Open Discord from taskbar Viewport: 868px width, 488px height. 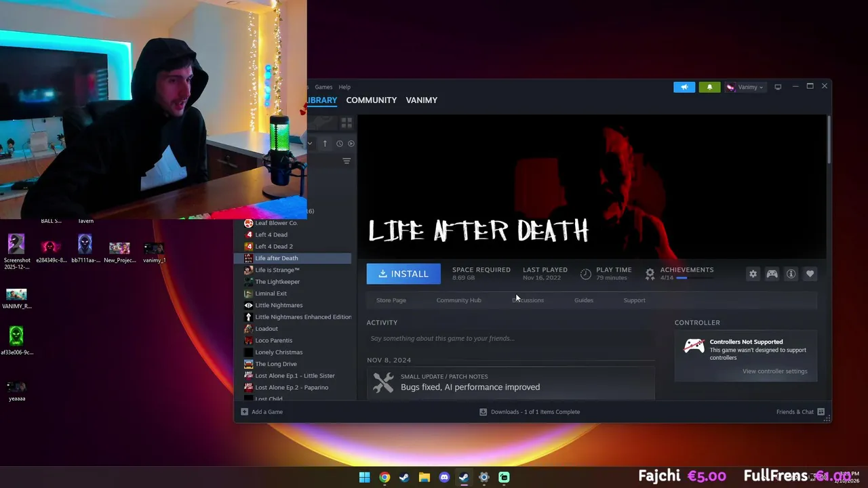tap(444, 477)
